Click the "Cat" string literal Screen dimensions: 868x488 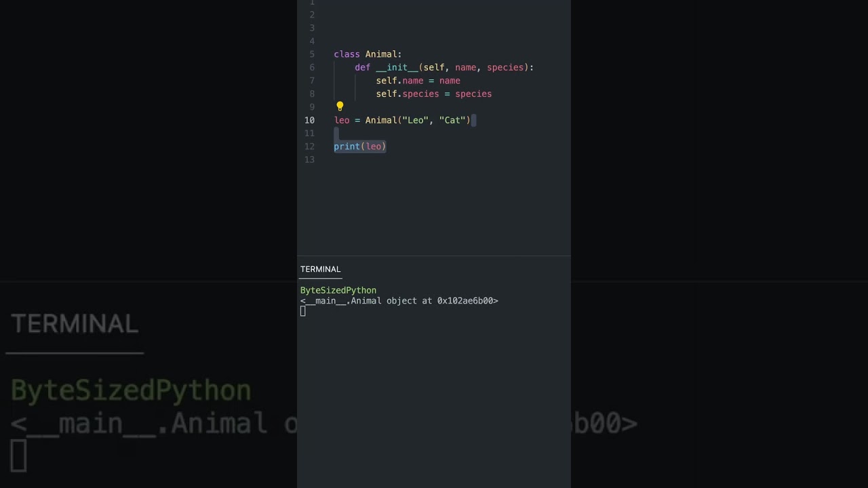coord(452,120)
